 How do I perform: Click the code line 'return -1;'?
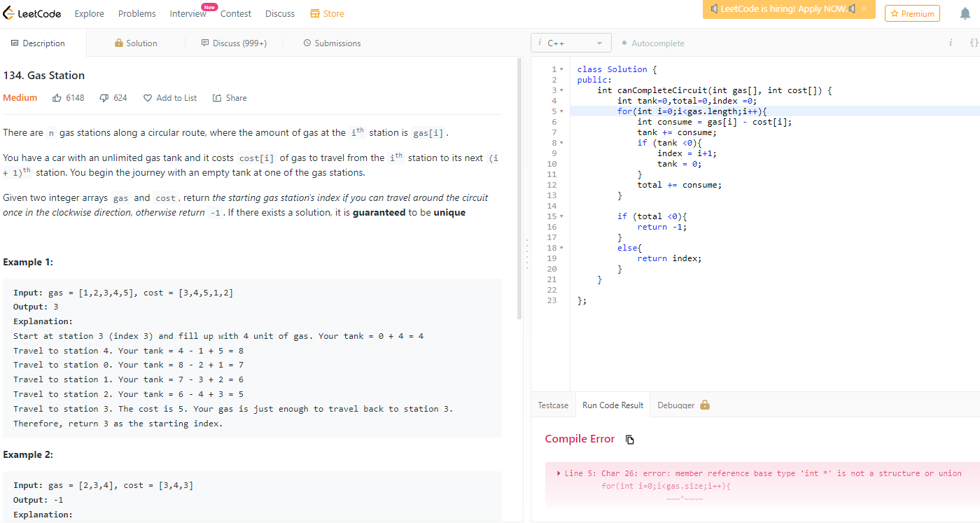pyautogui.click(x=662, y=227)
